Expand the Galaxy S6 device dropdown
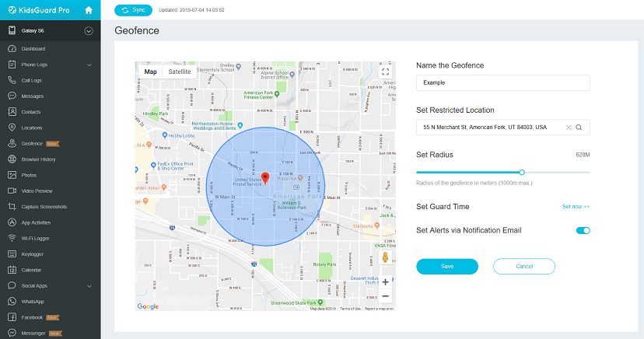This screenshot has width=644, height=339. (89, 31)
